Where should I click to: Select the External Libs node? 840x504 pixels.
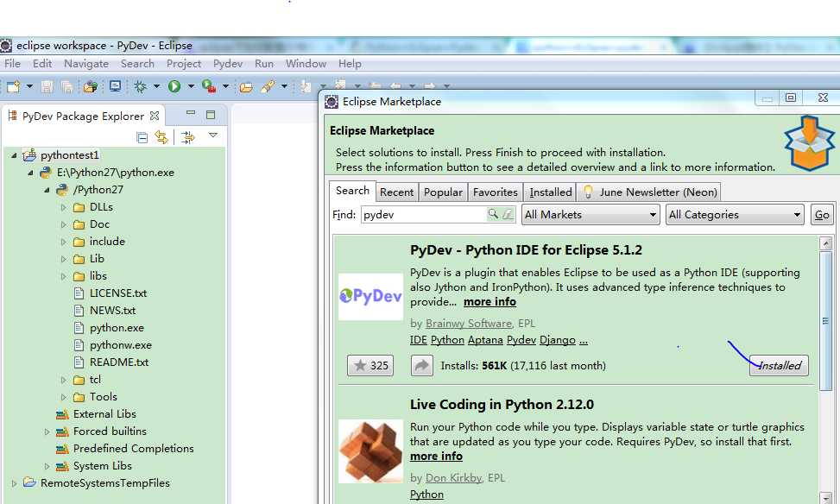coord(104,414)
